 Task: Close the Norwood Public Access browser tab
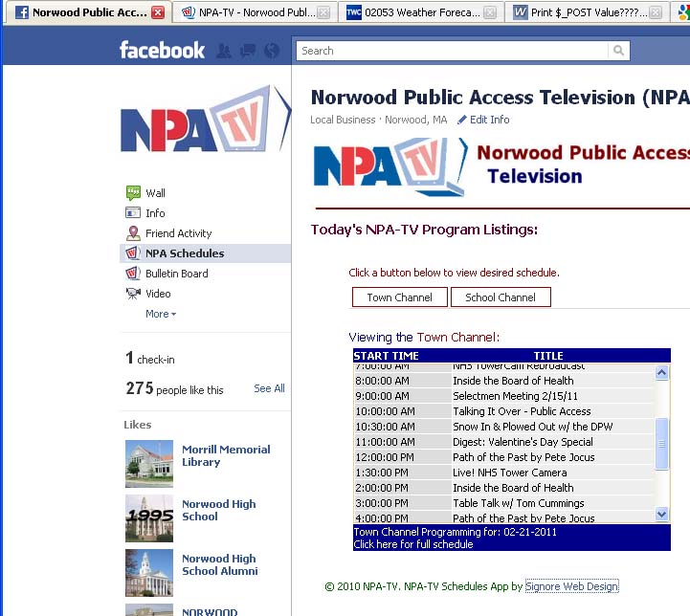158,12
